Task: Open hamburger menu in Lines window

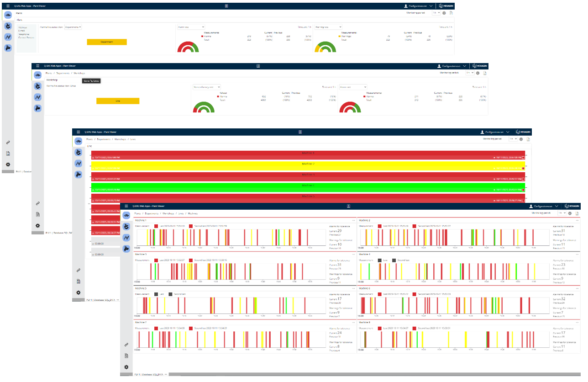Action: pyautogui.click(x=78, y=132)
